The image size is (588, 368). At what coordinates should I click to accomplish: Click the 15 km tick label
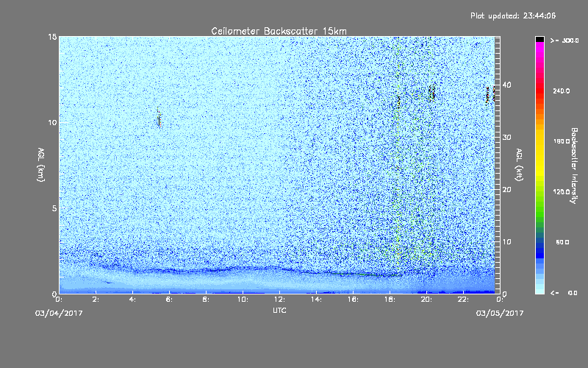(52, 37)
